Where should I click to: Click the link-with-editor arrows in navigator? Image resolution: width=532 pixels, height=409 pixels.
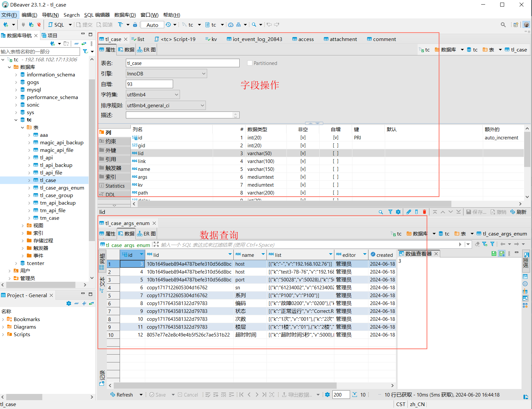(x=84, y=44)
